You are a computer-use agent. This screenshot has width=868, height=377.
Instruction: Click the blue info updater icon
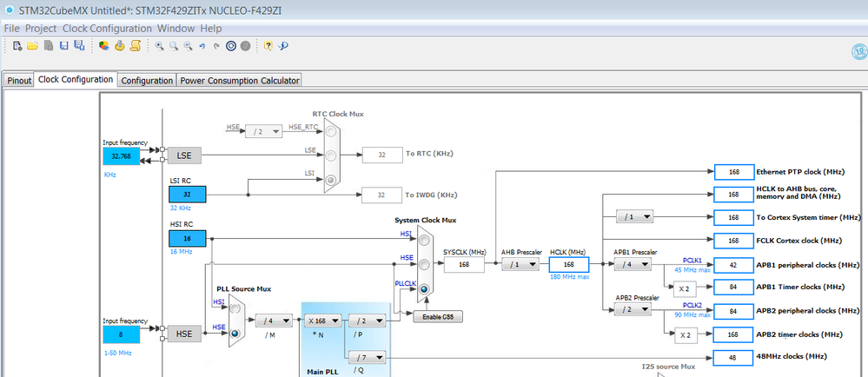click(283, 46)
